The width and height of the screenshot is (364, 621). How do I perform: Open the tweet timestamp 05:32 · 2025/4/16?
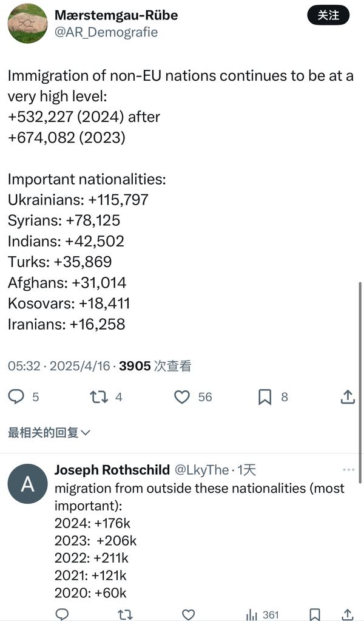tap(59, 366)
